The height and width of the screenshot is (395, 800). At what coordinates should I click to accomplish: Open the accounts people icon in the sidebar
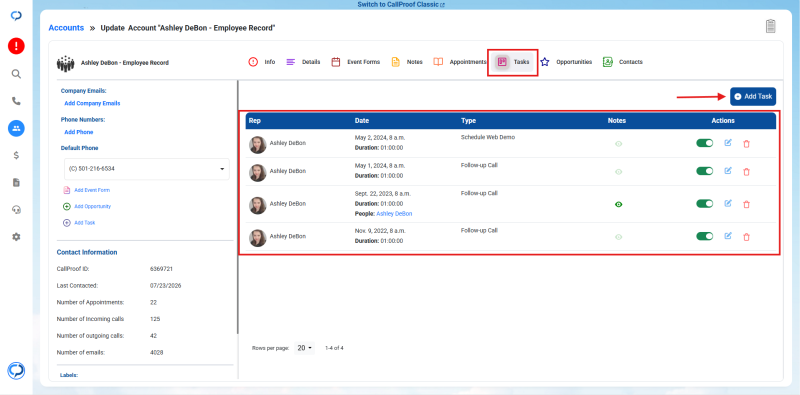pos(16,128)
